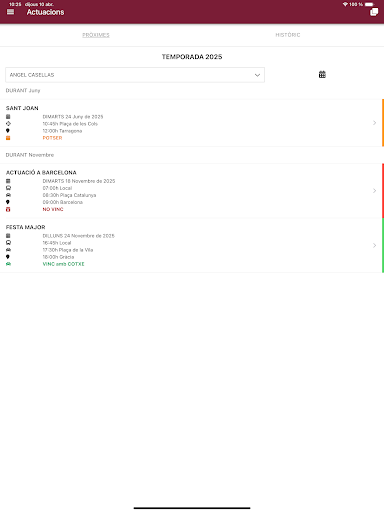Click the calendar icon in the Festa Major card
This screenshot has height=512, width=384.
8,236
